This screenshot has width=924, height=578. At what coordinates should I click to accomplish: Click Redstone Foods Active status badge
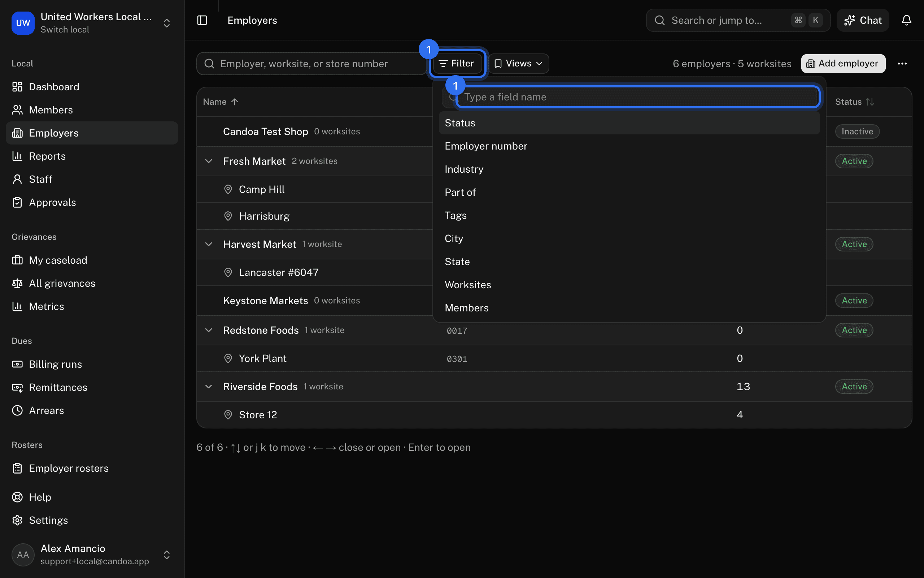pos(854,330)
